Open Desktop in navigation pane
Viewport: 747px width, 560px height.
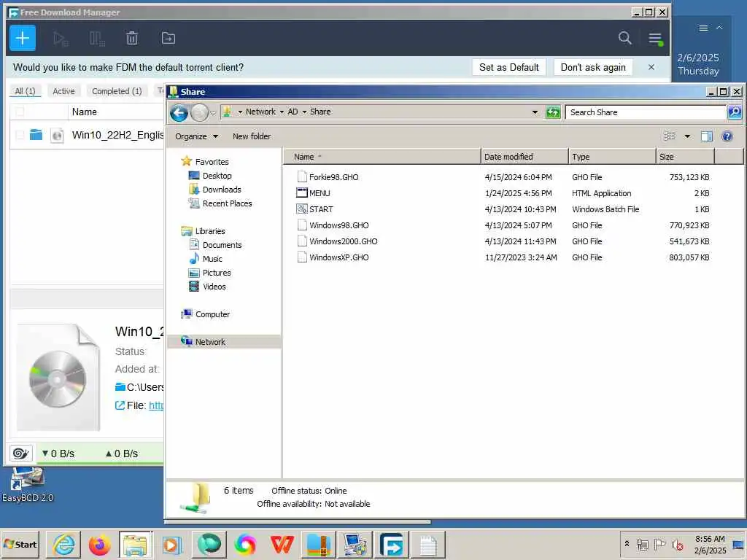217,176
